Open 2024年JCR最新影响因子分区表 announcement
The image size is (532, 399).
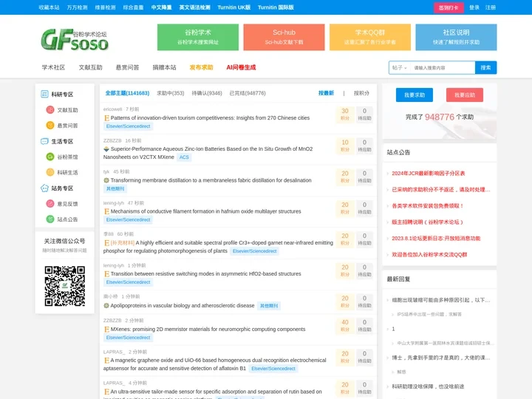click(x=428, y=174)
